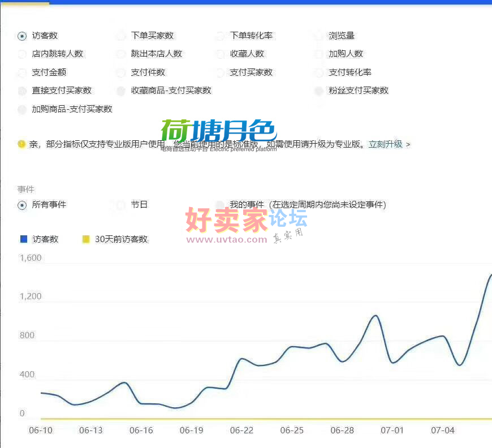Viewport: 492px width, 448px height.
Task: Select the 下单买家数 metric option
Action: (121, 36)
